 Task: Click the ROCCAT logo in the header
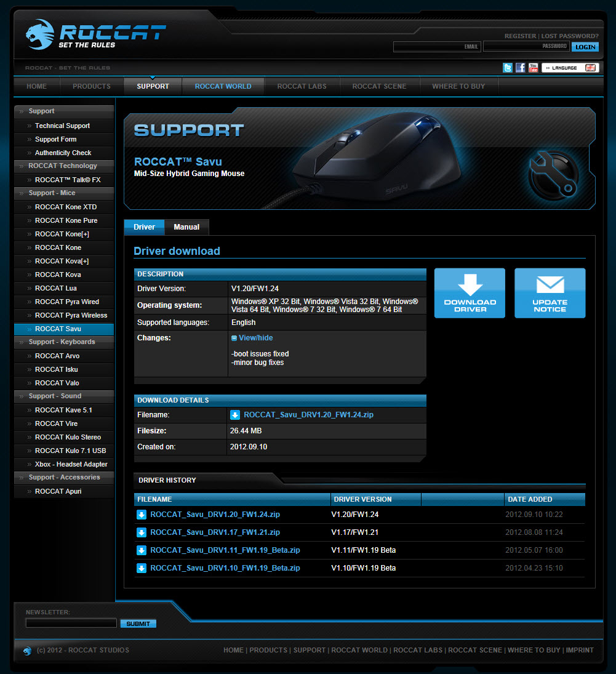coord(95,34)
